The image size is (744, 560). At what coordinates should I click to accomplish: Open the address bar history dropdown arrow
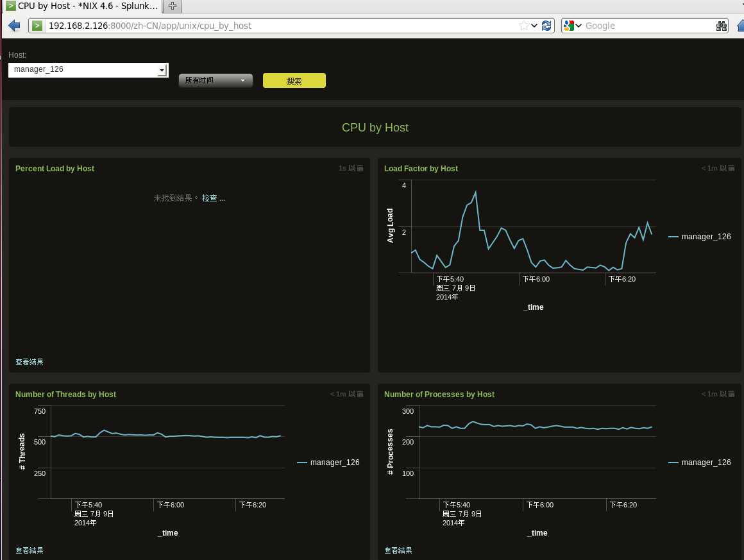pos(534,26)
